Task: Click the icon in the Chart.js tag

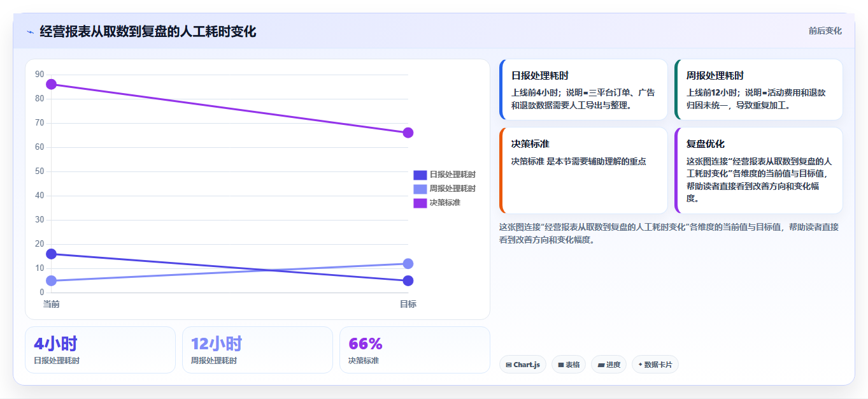Action: click(508, 365)
